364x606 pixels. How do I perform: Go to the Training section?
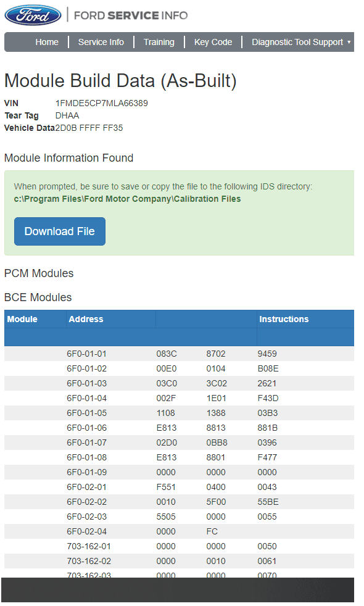(159, 42)
